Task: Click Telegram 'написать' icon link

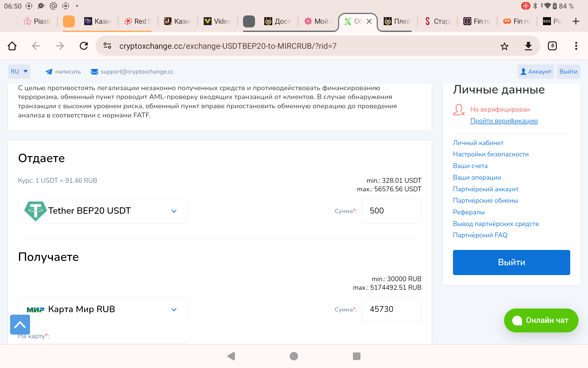Action: tap(63, 72)
